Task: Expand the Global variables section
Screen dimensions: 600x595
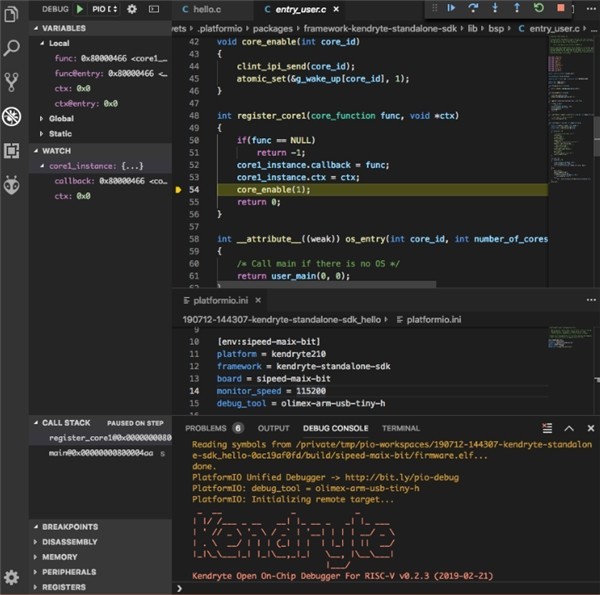Action: [60, 118]
